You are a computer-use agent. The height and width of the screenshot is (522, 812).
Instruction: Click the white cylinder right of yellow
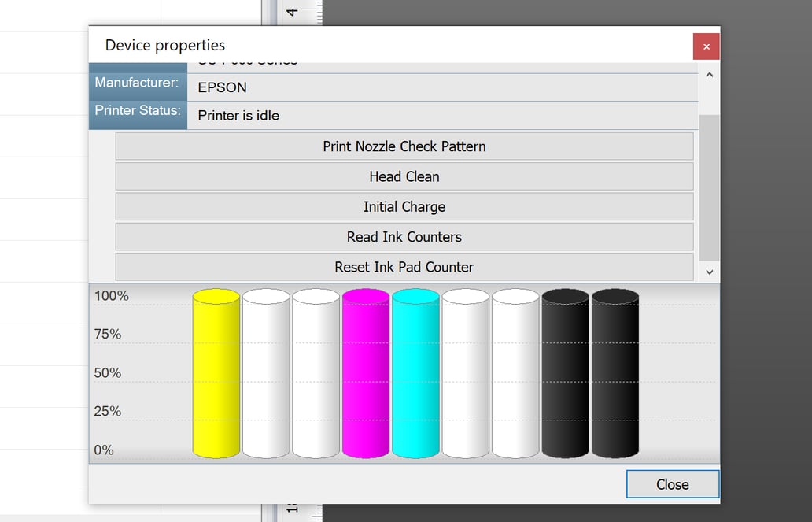pyautogui.click(x=266, y=374)
